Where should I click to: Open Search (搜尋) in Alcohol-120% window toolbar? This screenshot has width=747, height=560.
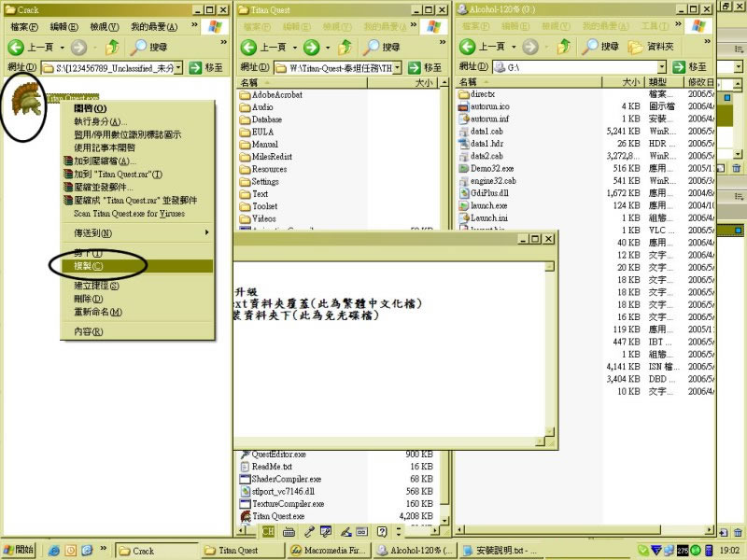[600, 47]
